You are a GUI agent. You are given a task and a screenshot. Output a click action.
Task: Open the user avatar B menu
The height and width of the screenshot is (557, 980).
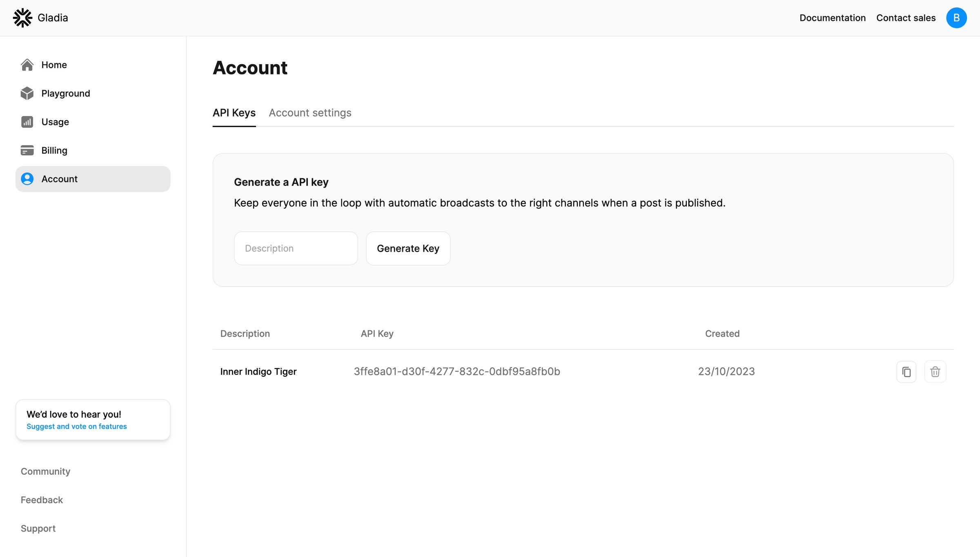click(956, 18)
